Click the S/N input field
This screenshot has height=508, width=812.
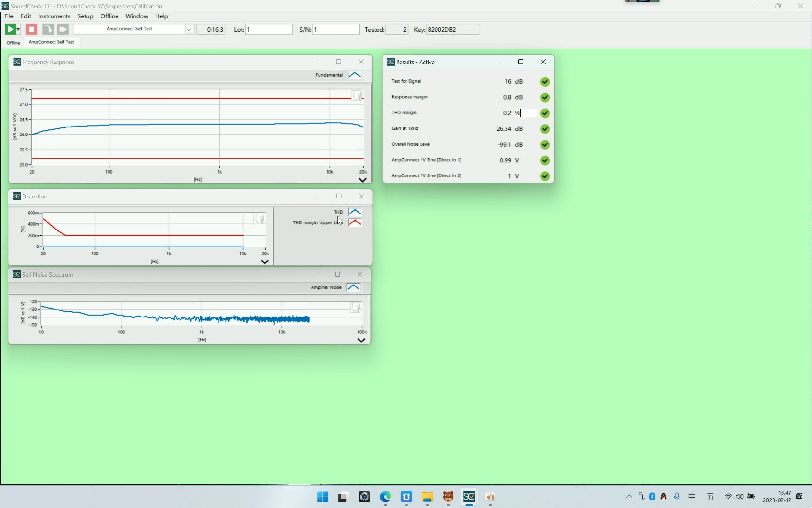[x=336, y=29]
